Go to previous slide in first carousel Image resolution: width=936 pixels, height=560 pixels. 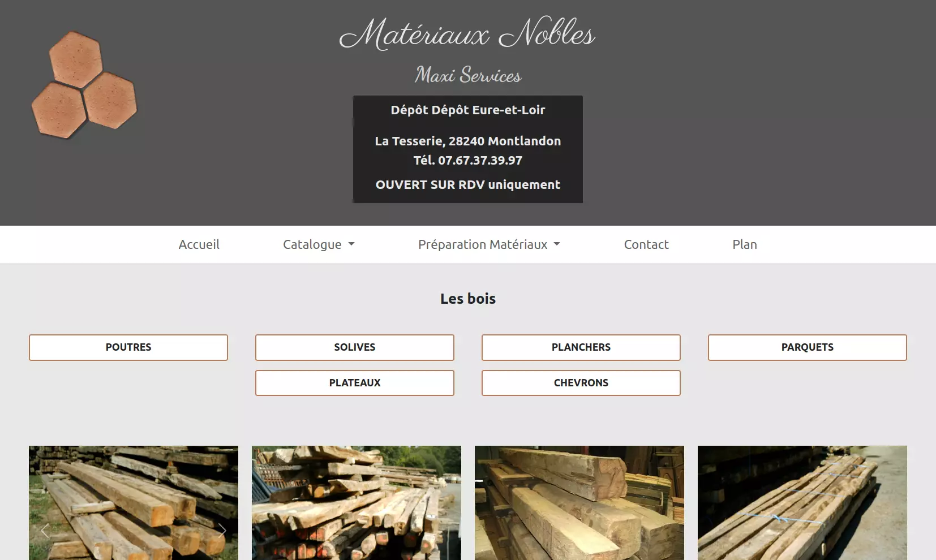tap(45, 530)
